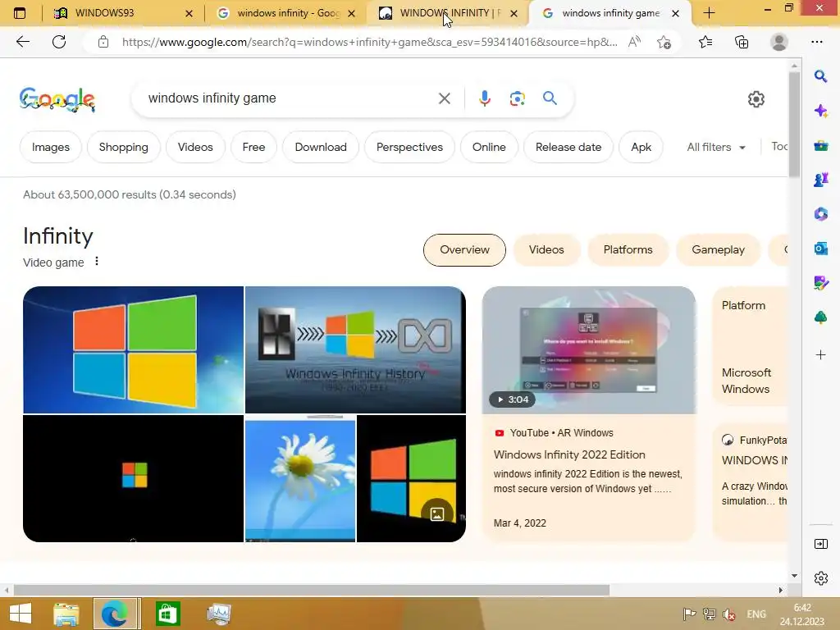Open the browser profile avatar
Viewport: 840px width, 630px height.
click(779, 42)
